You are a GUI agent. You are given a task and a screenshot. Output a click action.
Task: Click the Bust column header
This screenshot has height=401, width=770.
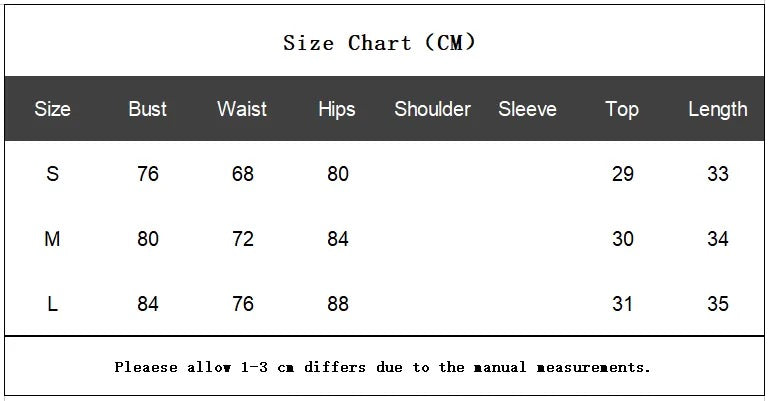click(x=148, y=109)
